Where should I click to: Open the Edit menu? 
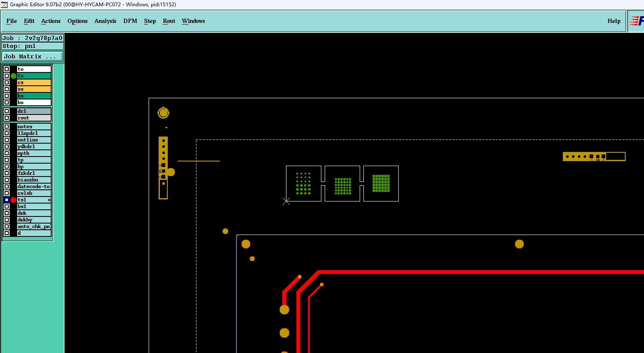tap(29, 21)
